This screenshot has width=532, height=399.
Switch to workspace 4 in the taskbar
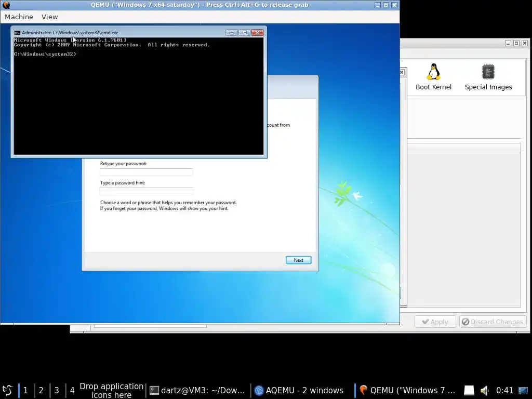[x=72, y=390]
